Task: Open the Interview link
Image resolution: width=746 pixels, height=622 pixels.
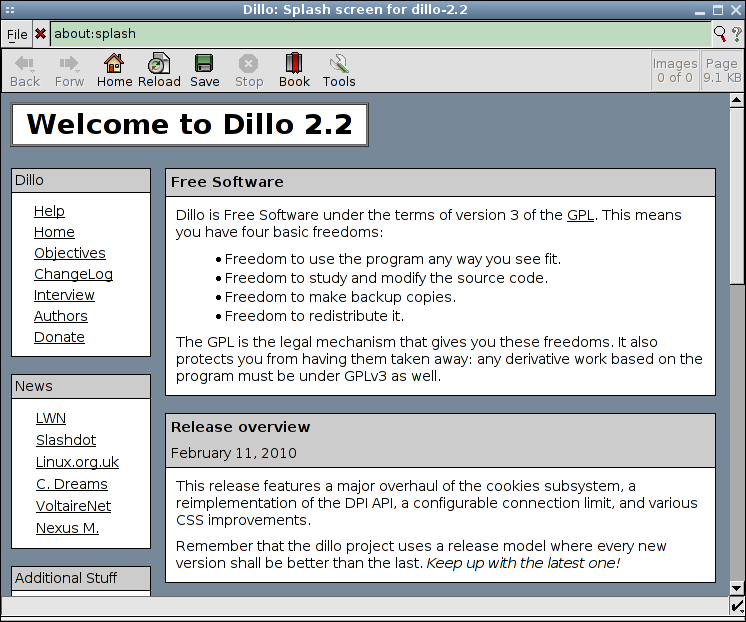Action: click(64, 295)
